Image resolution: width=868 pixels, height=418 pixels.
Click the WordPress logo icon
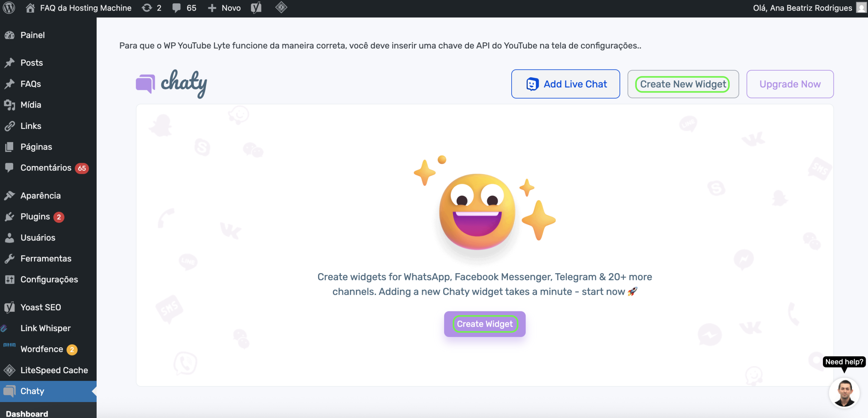pos(9,8)
